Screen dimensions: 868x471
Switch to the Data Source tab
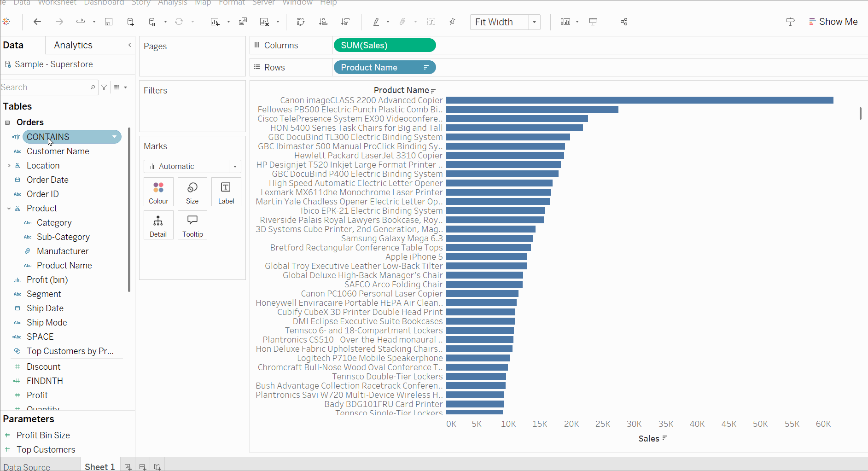point(27,467)
